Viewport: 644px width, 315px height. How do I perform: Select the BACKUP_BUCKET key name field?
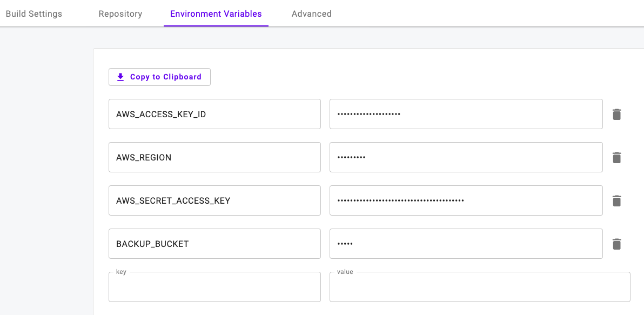pyautogui.click(x=214, y=244)
